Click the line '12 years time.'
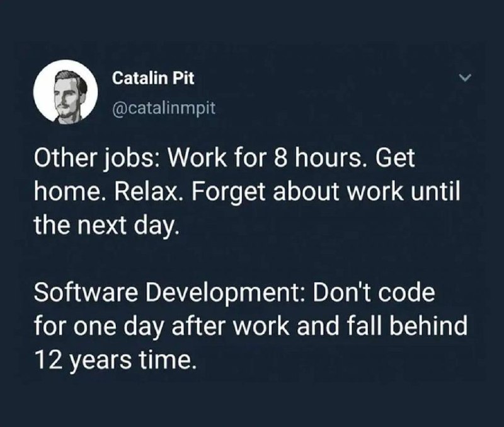This screenshot has height=427, width=504. tap(115, 360)
